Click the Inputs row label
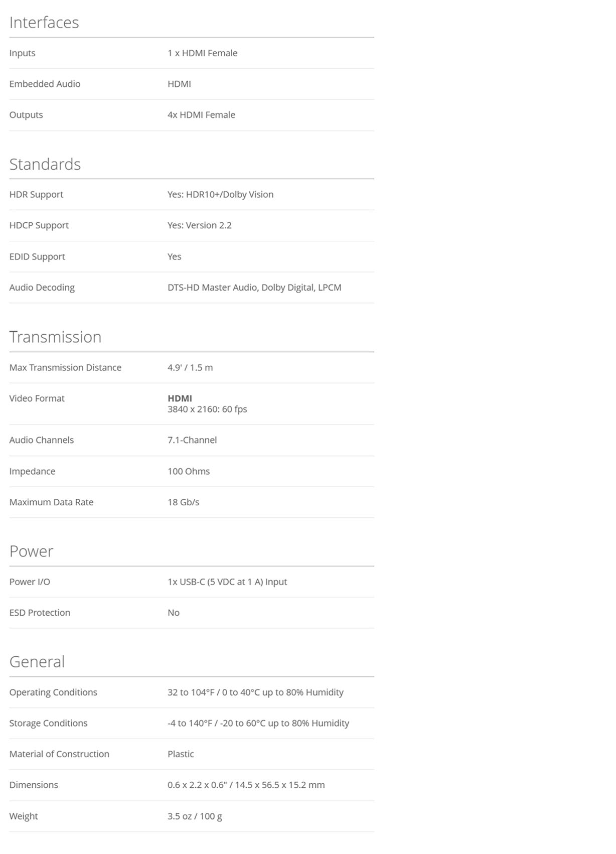The image size is (616, 854). point(22,53)
